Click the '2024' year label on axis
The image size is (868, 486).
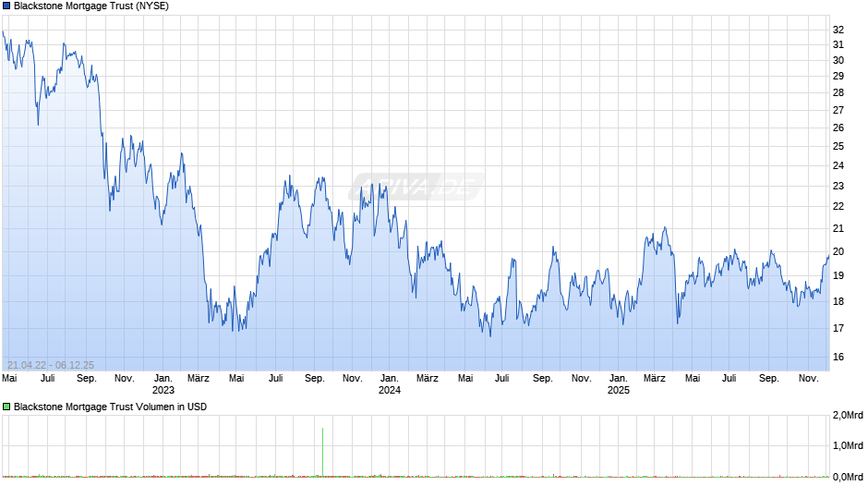tap(389, 390)
